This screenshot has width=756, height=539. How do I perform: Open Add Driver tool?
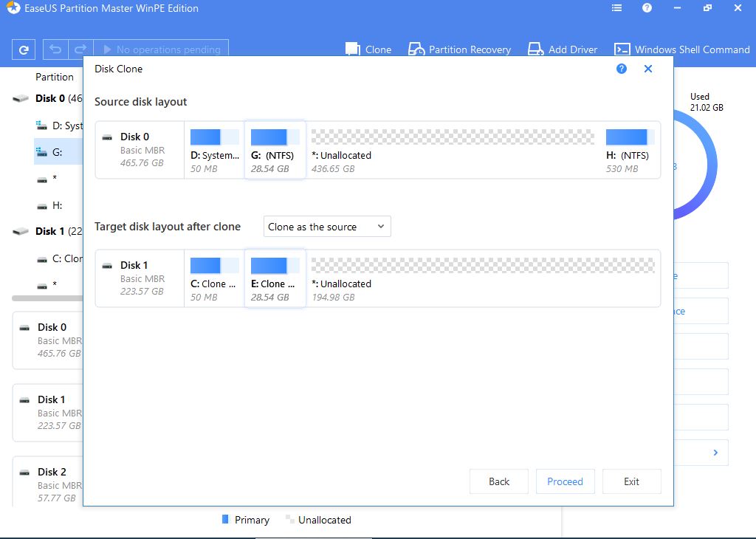[x=563, y=49]
